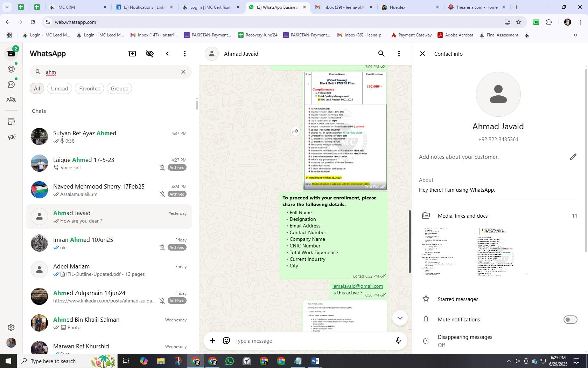Screen dimensions: 588x368
Task: Toggle Mute notifications switch
Action: 570,320
